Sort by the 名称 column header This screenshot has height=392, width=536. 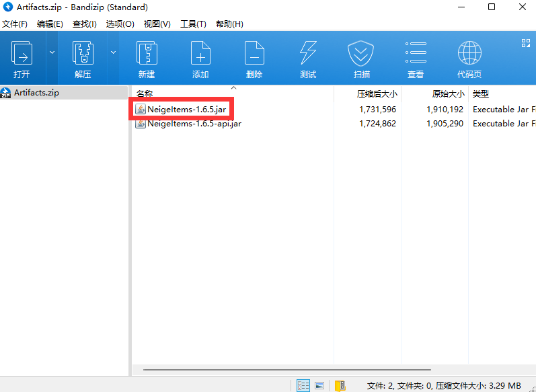click(145, 93)
